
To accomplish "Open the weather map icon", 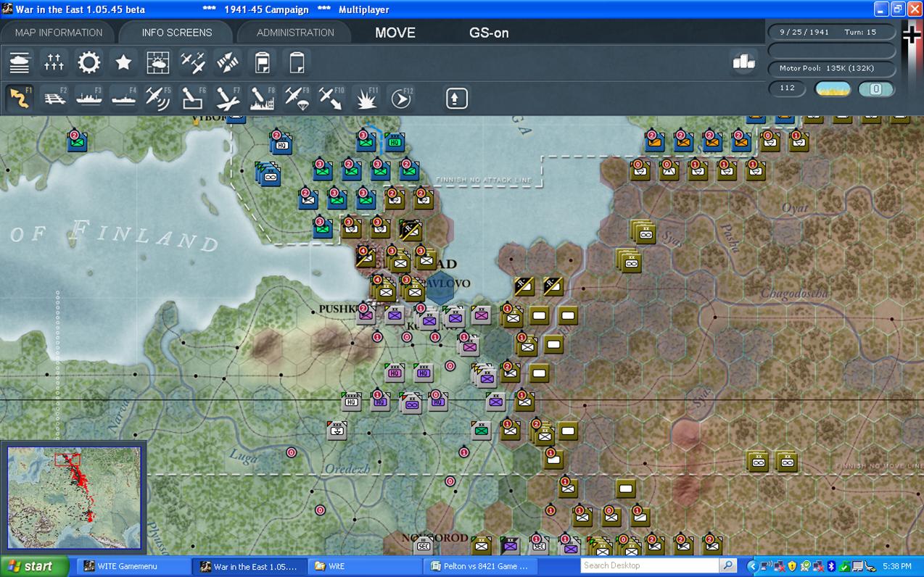I will pos(158,62).
